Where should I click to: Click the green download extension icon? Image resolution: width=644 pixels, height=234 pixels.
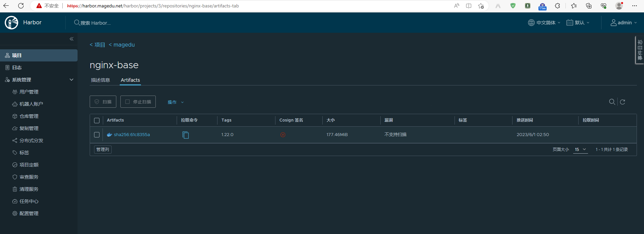tap(528, 6)
